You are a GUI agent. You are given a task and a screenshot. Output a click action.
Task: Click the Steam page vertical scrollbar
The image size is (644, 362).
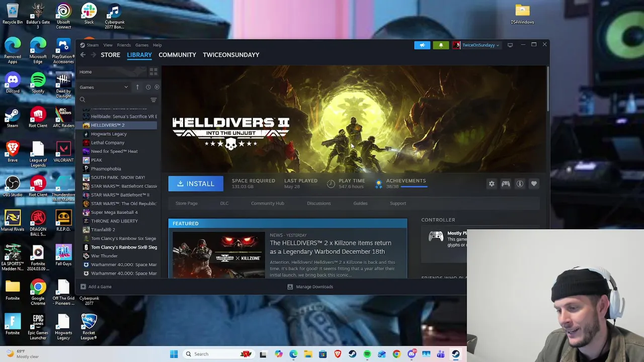(547, 89)
